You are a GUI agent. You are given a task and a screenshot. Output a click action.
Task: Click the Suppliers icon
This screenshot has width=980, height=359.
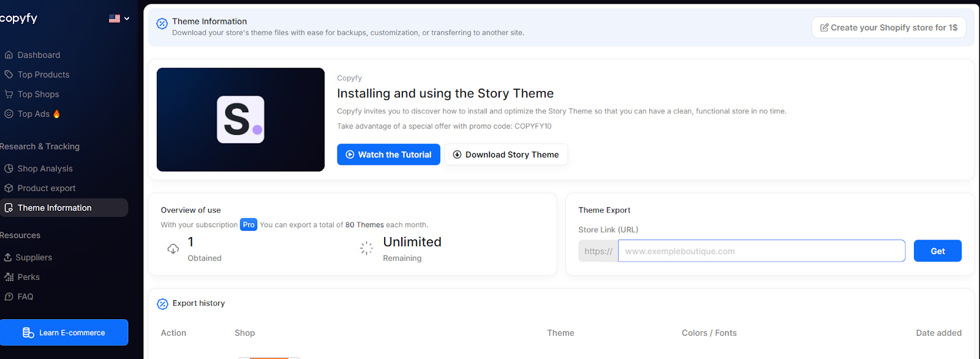[8, 257]
